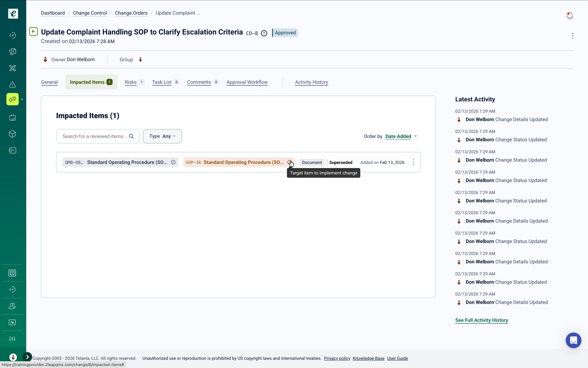The height and width of the screenshot is (368, 588).
Task: Click the Latest Activity heading
Action: point(475,99)
